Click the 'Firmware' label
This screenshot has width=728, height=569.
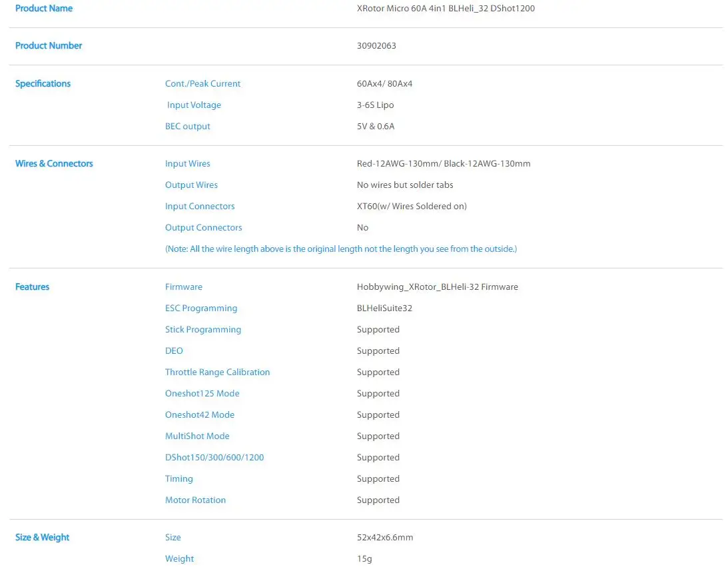184,286
